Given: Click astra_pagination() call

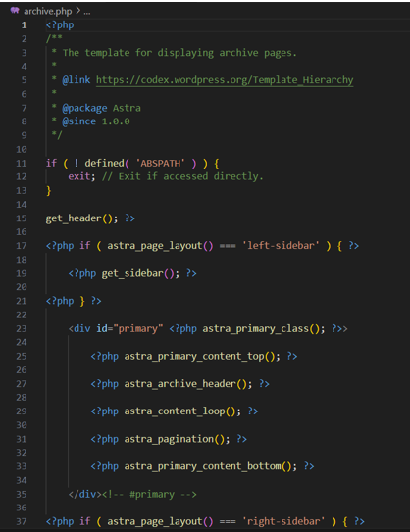Looking at the screenshot, I should (175, 439).
